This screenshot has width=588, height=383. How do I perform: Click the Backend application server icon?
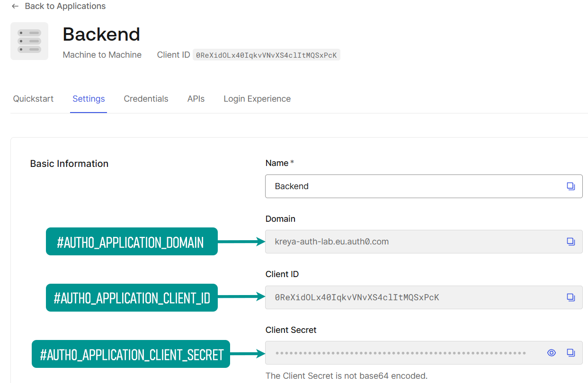[29, 41]
